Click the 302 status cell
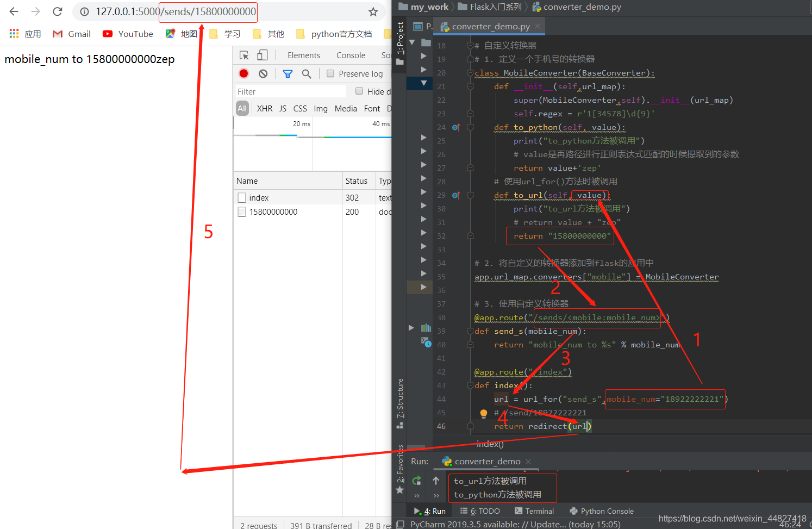This screenshot has width=812, height=529. click(352, 197)
